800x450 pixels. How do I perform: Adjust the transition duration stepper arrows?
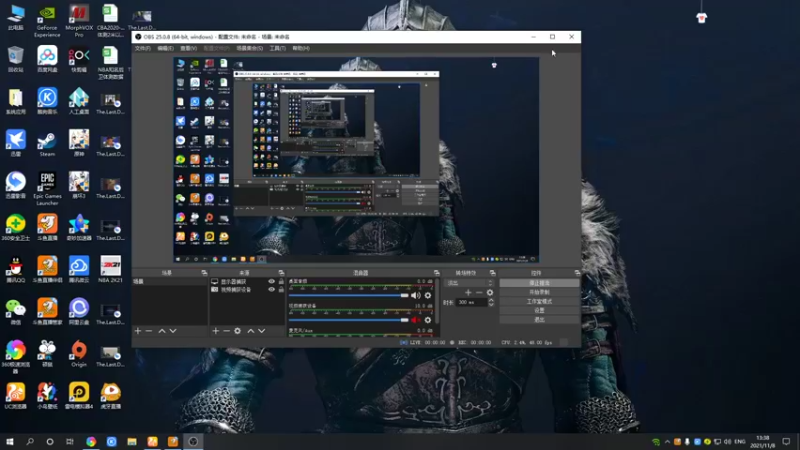tap(491, 302)
